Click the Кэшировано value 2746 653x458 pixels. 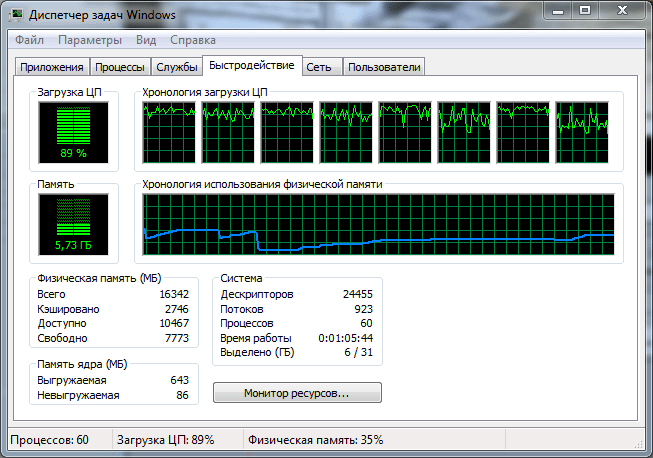177,309
